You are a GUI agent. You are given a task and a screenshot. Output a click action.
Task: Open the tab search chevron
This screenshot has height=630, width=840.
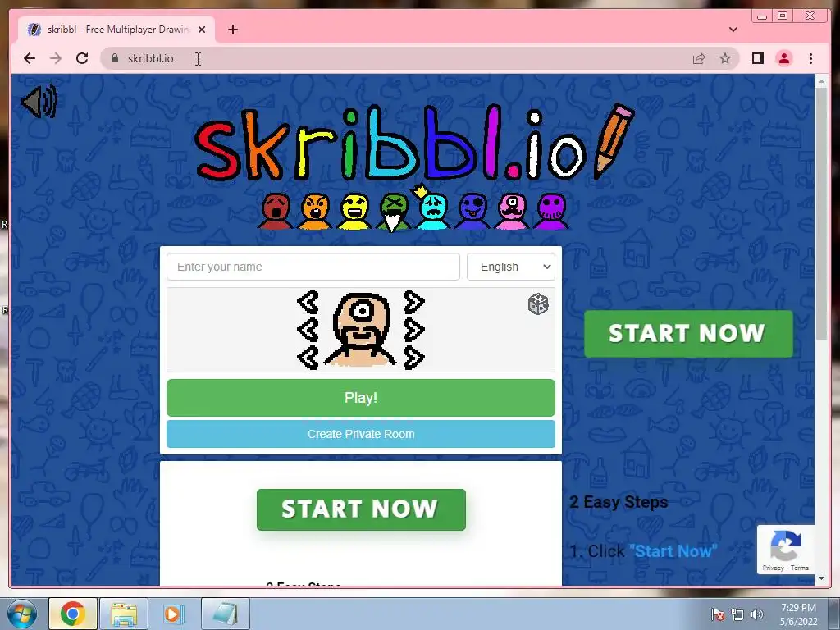tap(733, 30)
